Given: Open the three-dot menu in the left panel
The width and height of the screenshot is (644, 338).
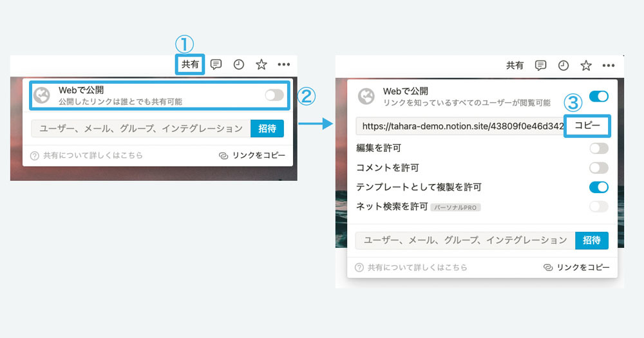Looking at the screenshot, I should [284, 64].
